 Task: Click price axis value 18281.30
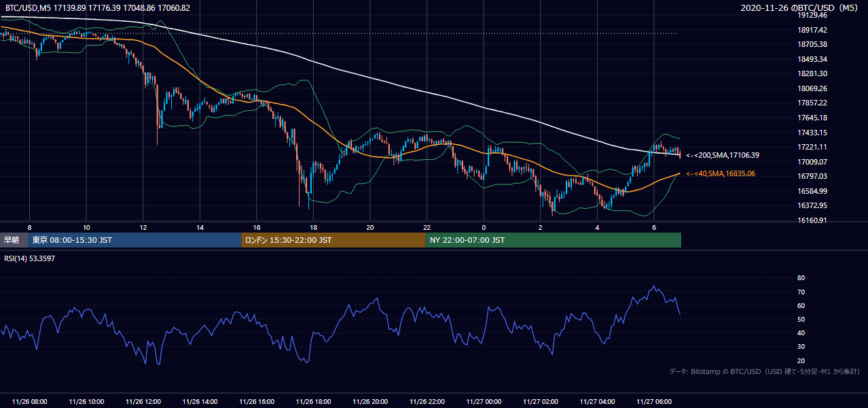812,73
